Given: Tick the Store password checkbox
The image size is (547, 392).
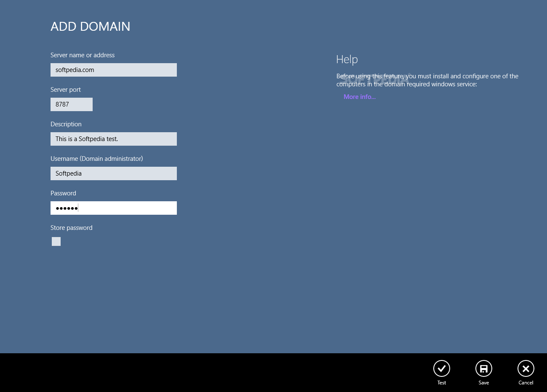Looking at the screenshot, I should pos(56,241).
